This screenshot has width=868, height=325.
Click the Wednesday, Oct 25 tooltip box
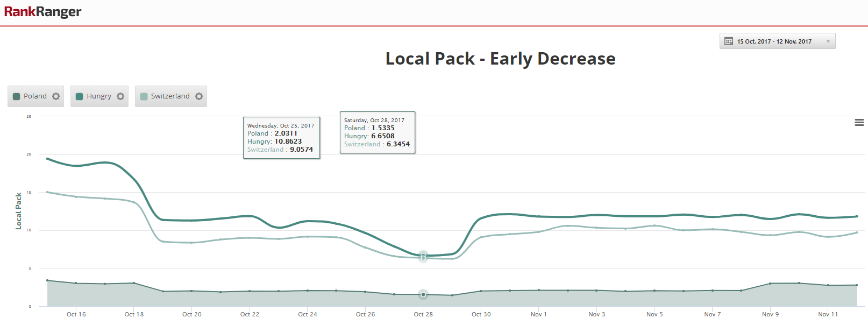281,138
